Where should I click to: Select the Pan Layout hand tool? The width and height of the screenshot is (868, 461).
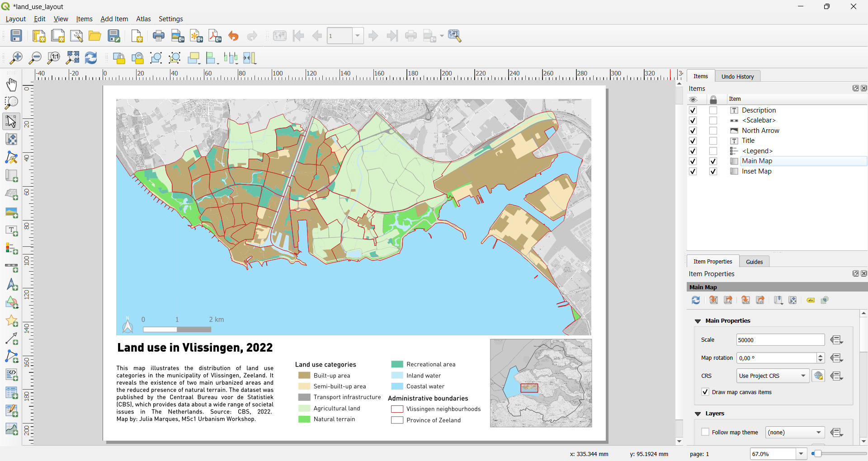[x=11, y=85]
